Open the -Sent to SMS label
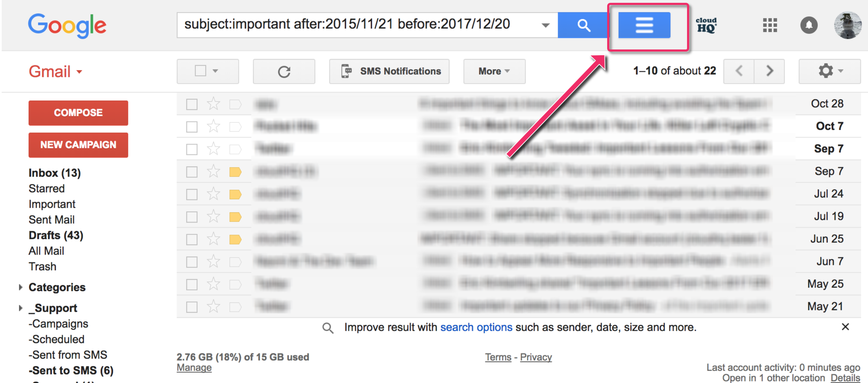Viewport: 868px width, 383px height. click(x=71, y=370)
